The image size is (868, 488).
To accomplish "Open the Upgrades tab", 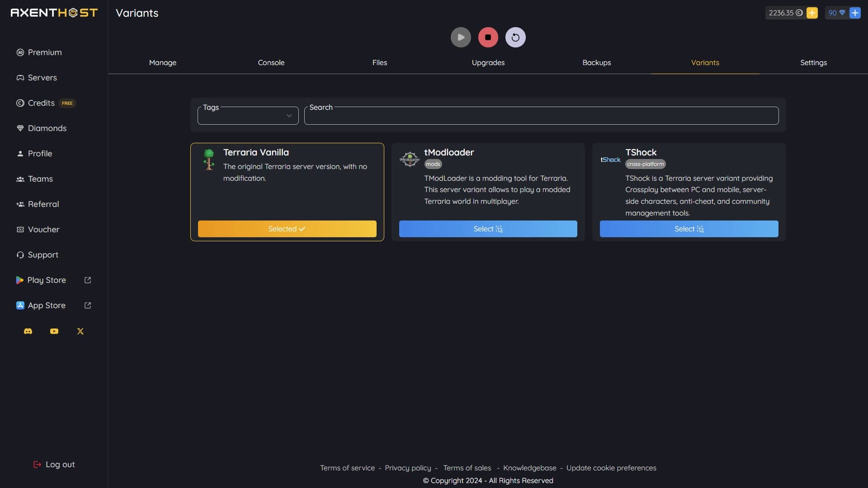I will tap(488, 62).
